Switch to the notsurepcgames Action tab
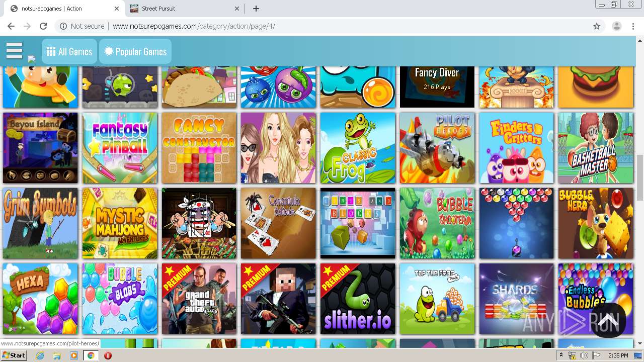644x362 pixels. tap(65, 9)
